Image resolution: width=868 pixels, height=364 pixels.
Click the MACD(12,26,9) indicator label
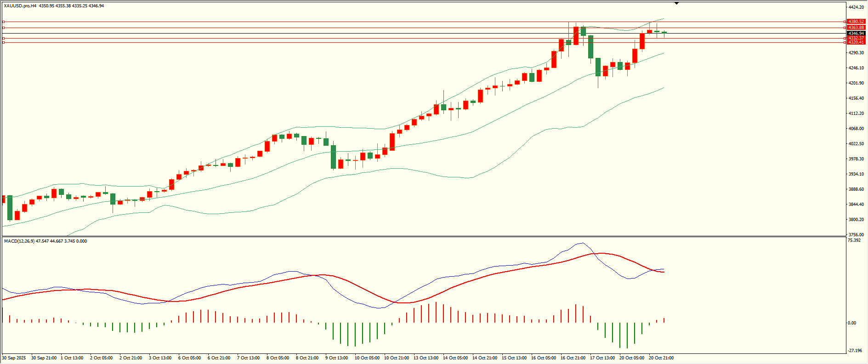(17, 241)
